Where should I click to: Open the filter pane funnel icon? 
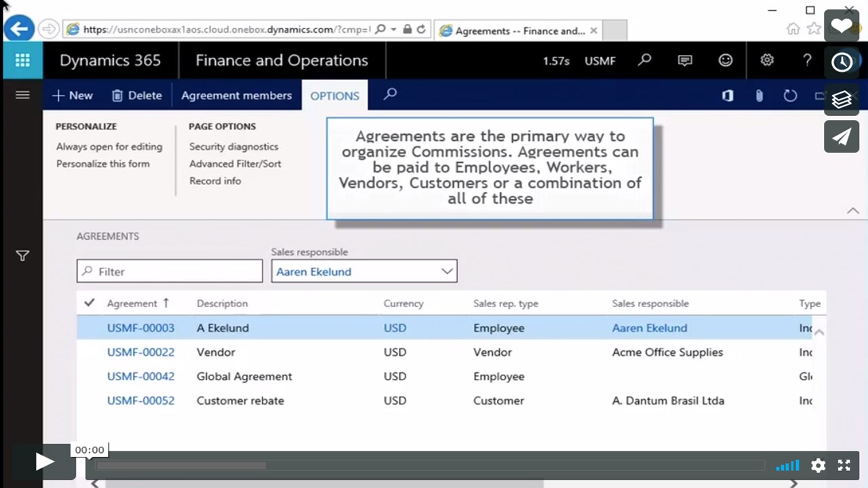22,256
